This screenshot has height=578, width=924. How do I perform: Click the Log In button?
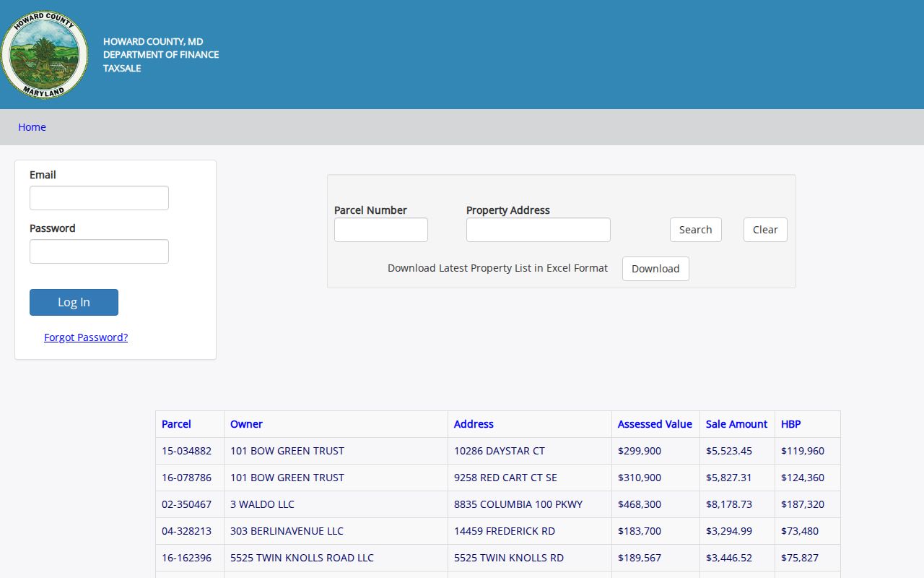(x=74, y=302)
